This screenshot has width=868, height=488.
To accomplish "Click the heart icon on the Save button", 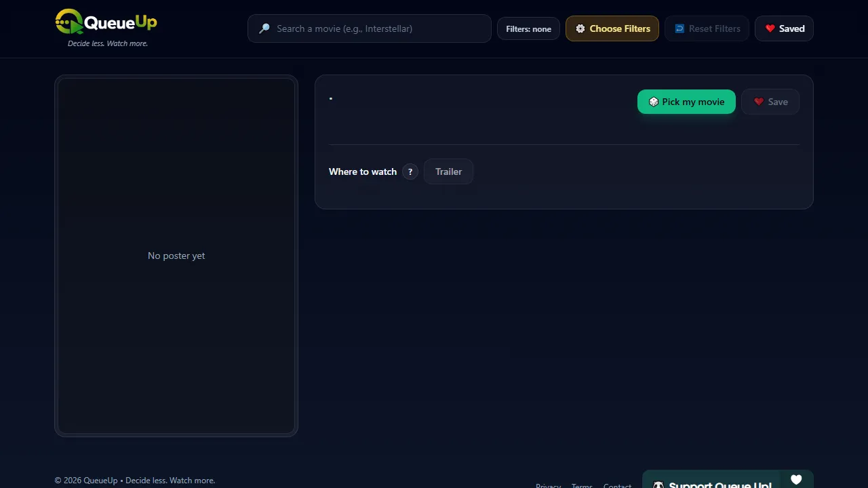I will coord(759,102).
